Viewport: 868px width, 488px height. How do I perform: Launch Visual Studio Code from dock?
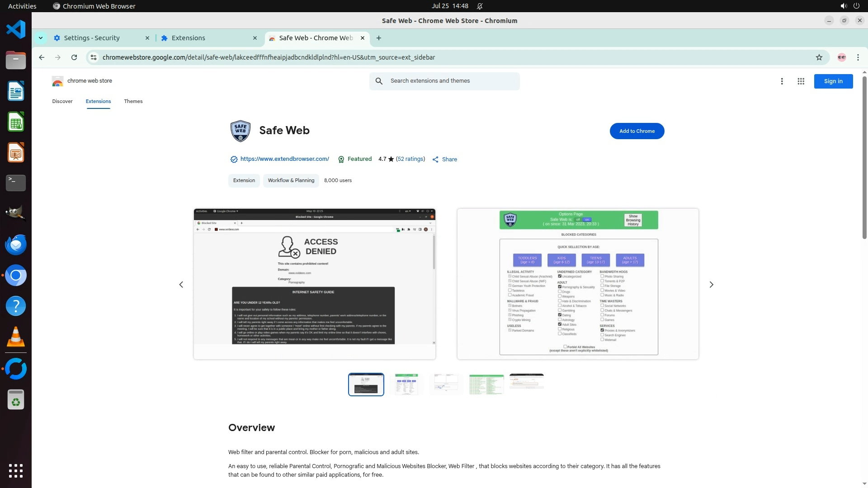click(15, 30)
